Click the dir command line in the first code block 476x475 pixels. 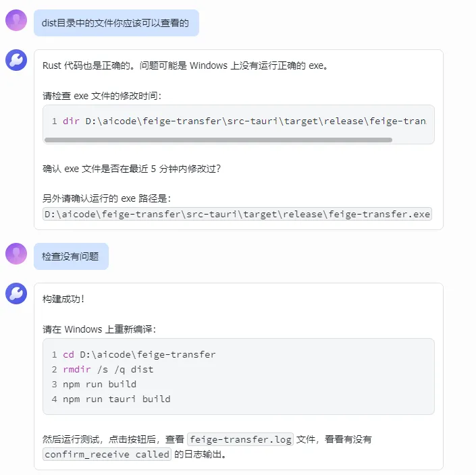point(238,121)
